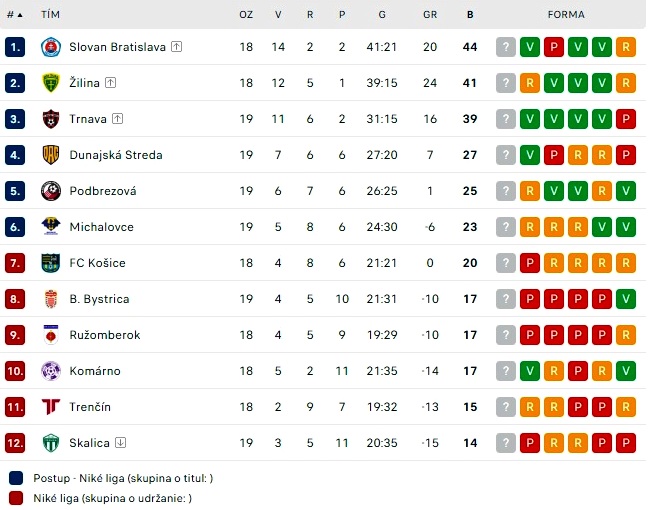This screenshot has height=510, width=657.
Task: Click the Komárno purple club badge
Action: tap(51, 371)
